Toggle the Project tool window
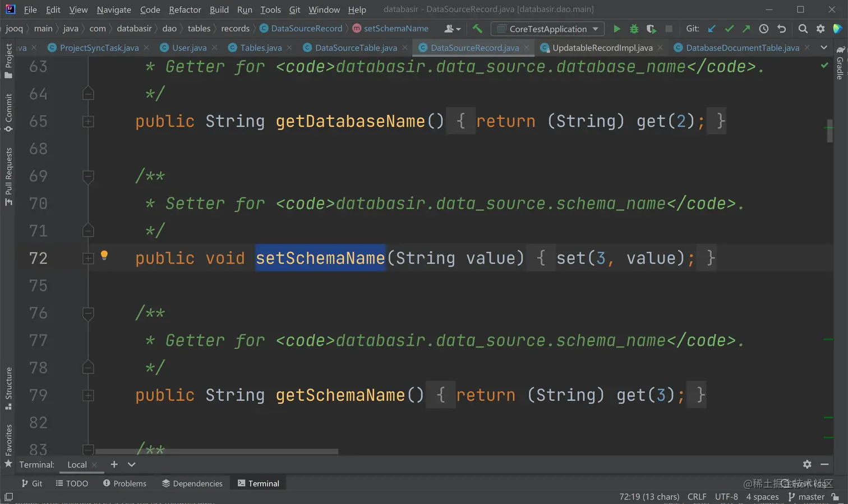The height and width of the screenshot is (504, 848). click(8, 61)
